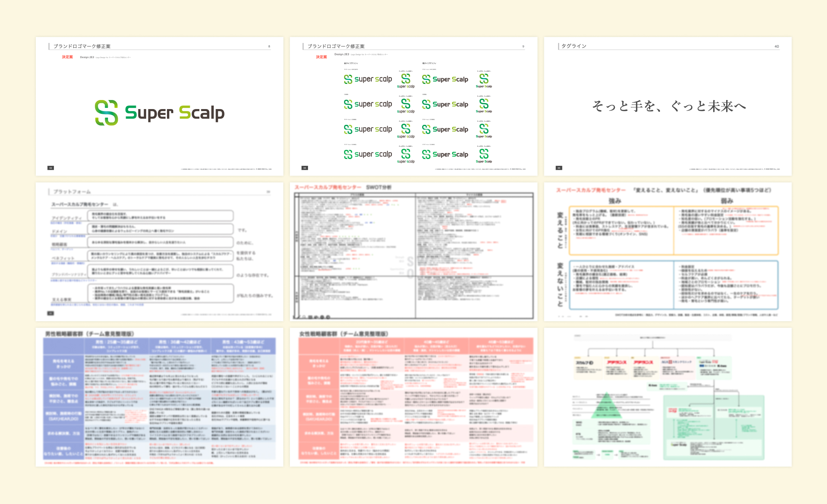
Task: Open the SWOT分析 slide thumbnail
Action: point(413,252)
